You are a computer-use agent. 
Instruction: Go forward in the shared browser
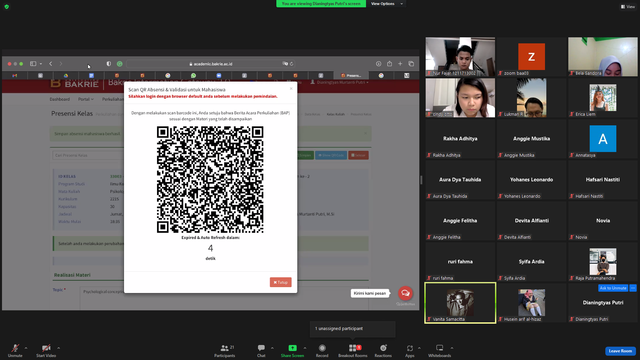click(61, 64)
